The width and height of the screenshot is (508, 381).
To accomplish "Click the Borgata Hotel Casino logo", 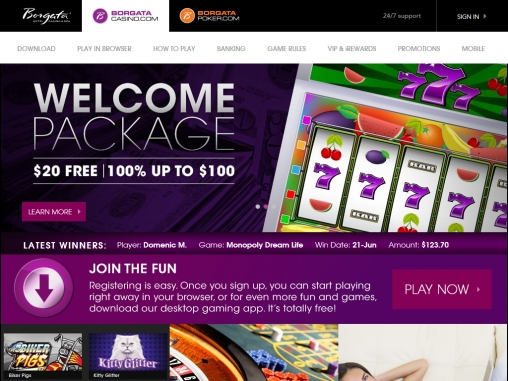I will pos(46,16).
